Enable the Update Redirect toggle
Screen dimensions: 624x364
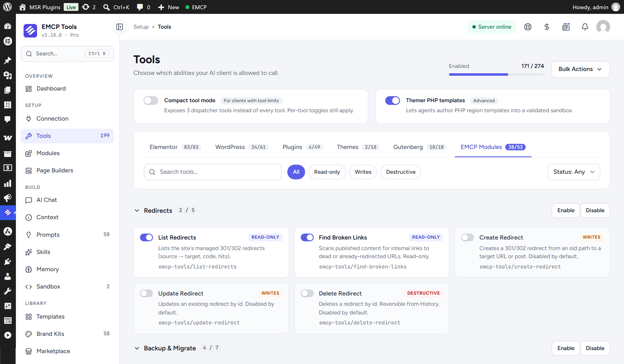pos(147,294)
